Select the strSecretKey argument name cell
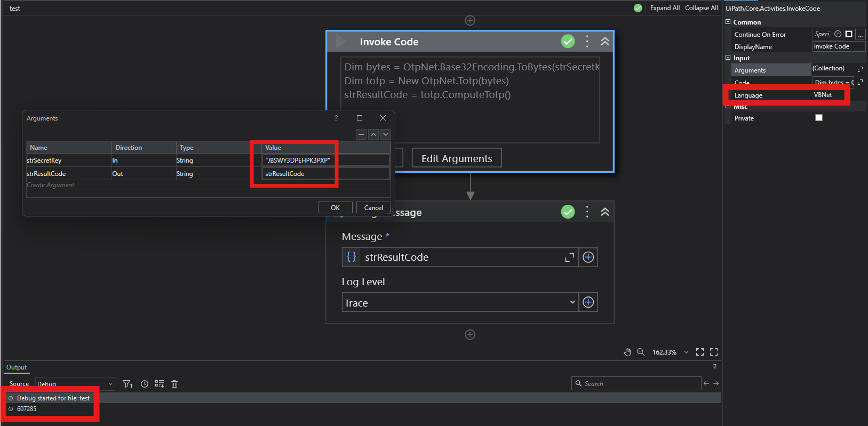Image resolution: width=868 pixels, height=426 pixels. [x=68, y=160]
